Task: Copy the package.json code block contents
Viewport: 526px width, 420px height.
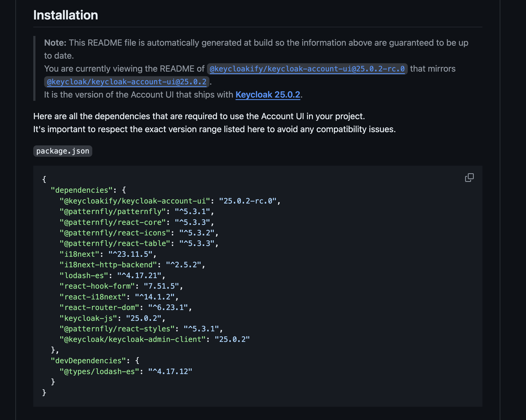Action: tap(469, 178)
